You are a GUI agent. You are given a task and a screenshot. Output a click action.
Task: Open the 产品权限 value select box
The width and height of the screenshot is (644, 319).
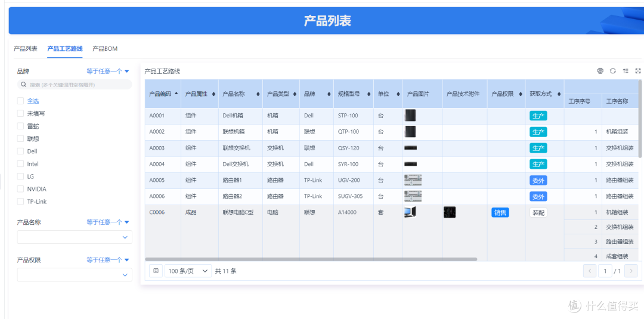click(x=75, y=275)
